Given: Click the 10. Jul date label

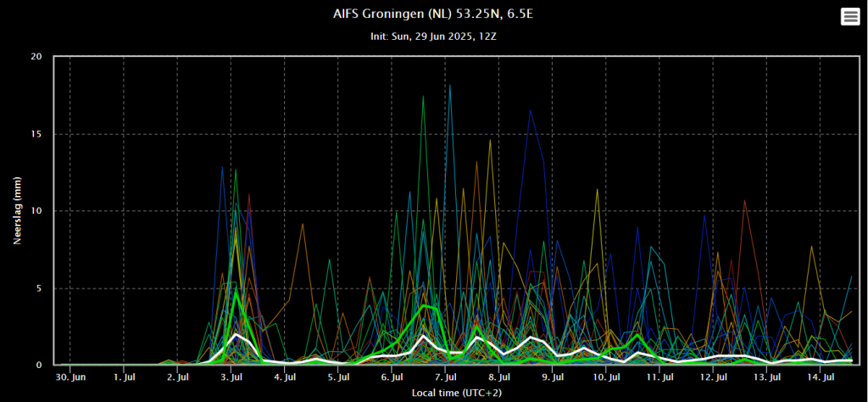Looking at the screenshot, I should pos(607,377).
